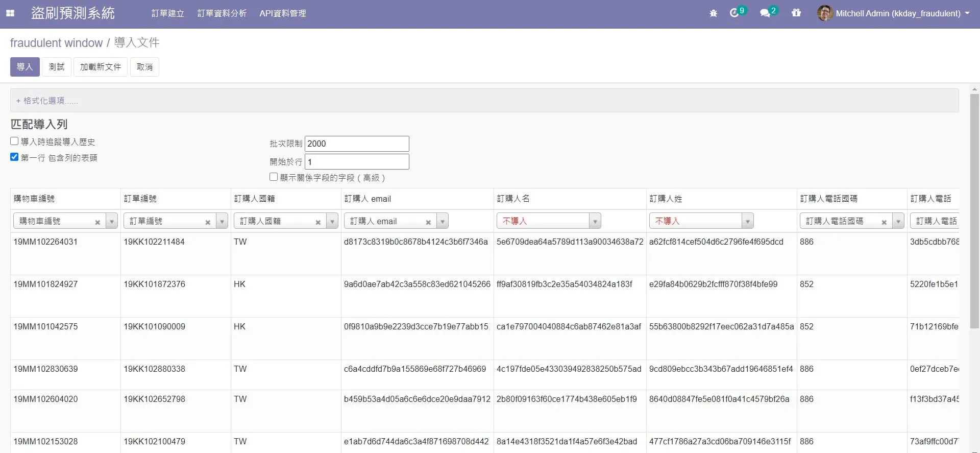Click the 測試 button
Image resolution: width=980 pixels, height=453 pixels.
coord(57,67)
